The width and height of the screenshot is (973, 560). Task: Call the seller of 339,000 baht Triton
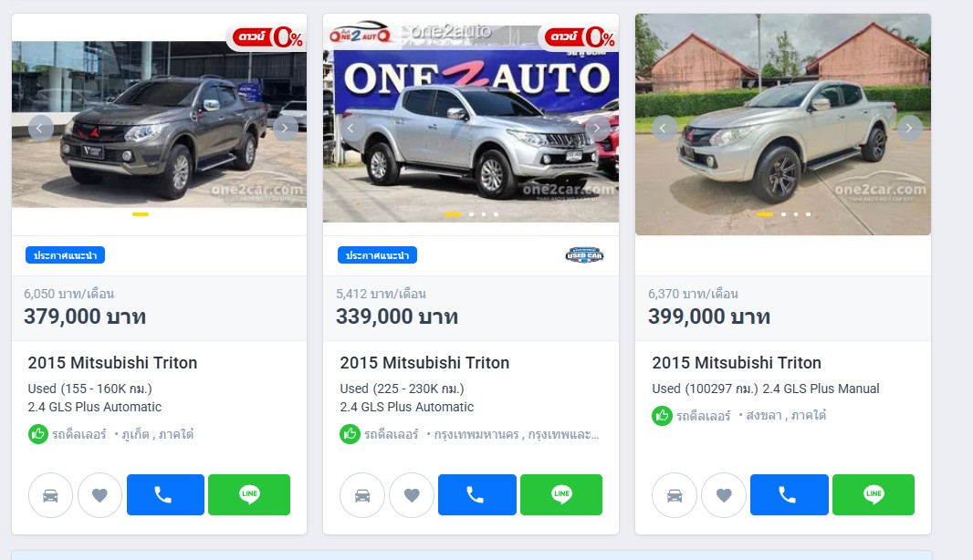click(x=477, y=494)
